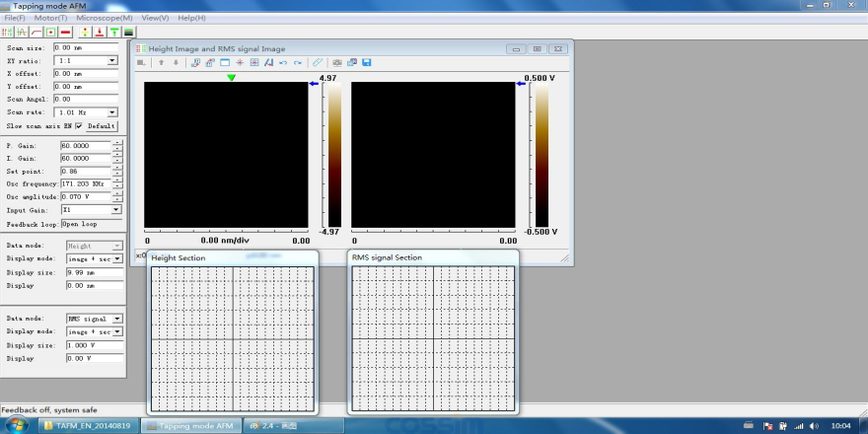868x434 pixels.
Task: Expand the Scan rate dropdown
Action: 112,112
